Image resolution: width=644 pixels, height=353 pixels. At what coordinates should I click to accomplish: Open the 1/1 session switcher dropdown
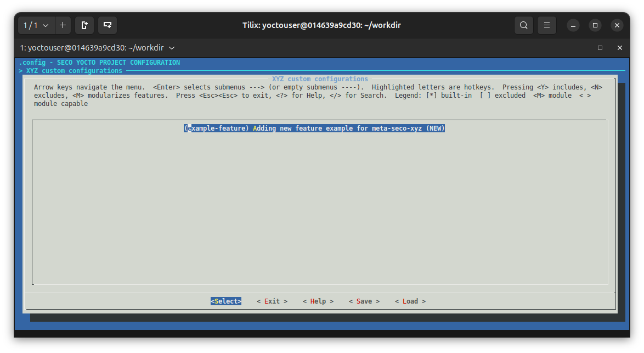(36, 25)
